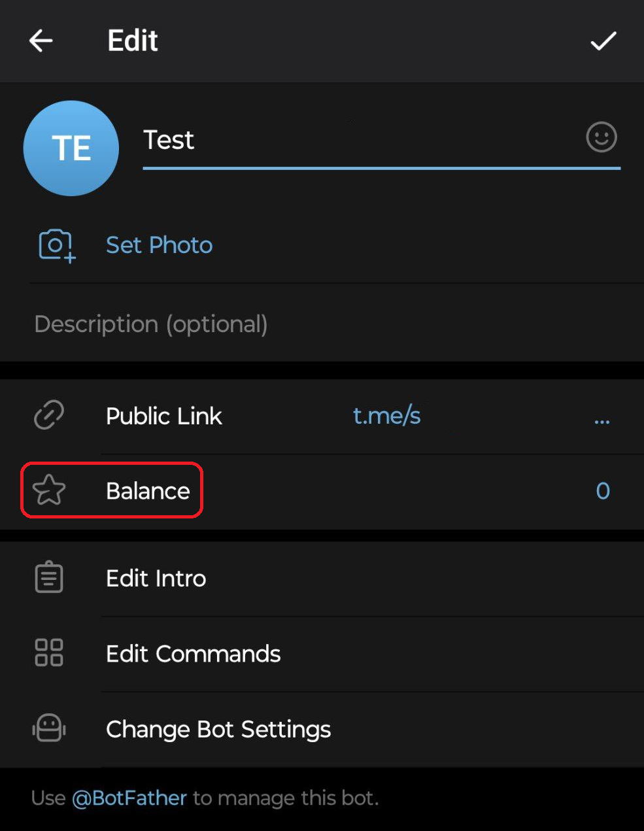The image size is (644, 831).
Task: Tap the balance value 0
Action: tap(602, 491)
